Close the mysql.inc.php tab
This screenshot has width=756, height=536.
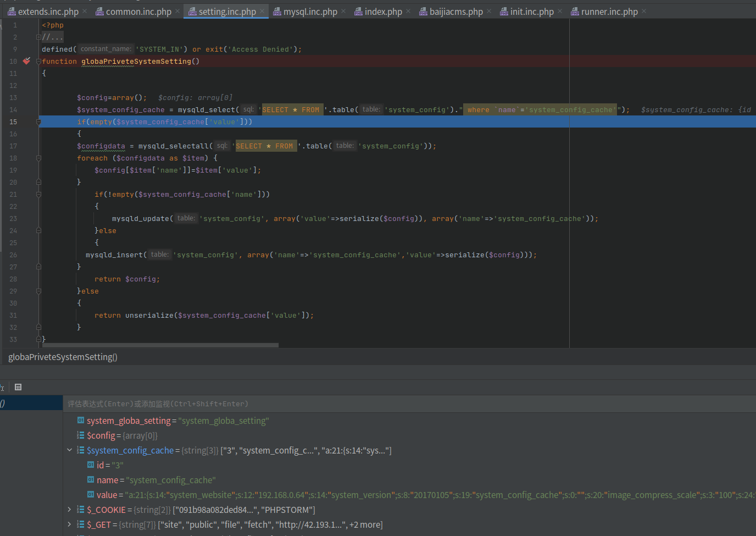(x=343, y=12)
